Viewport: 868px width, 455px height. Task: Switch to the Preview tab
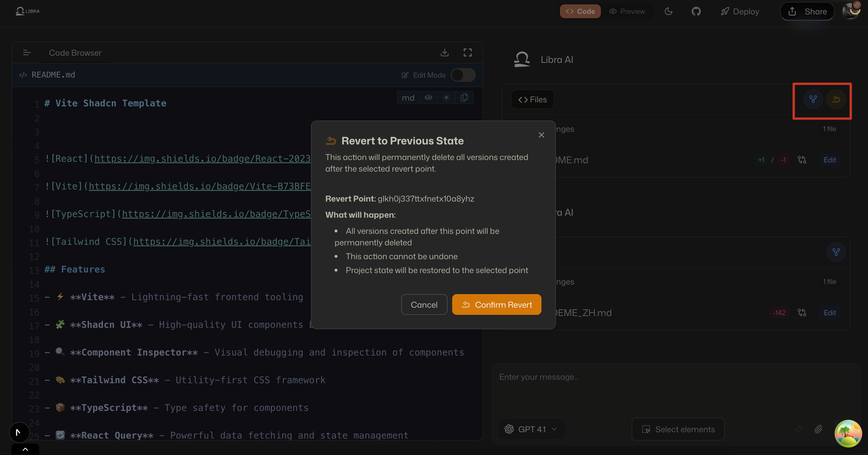627,11
